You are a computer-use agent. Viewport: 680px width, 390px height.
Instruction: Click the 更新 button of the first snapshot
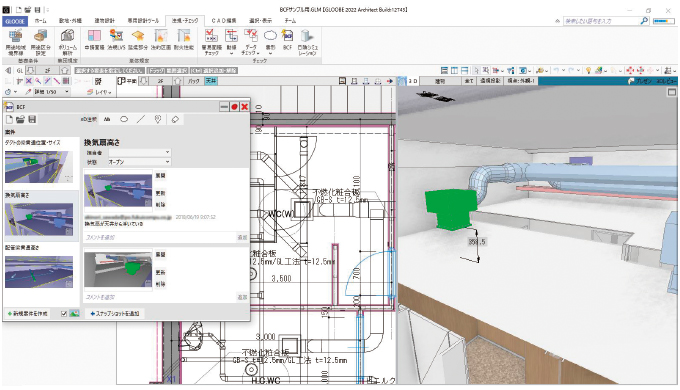point(160,193)
